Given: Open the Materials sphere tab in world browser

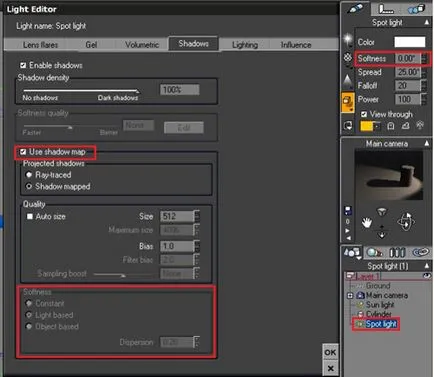Looking at the screenshot, I should tap(374, 253).
